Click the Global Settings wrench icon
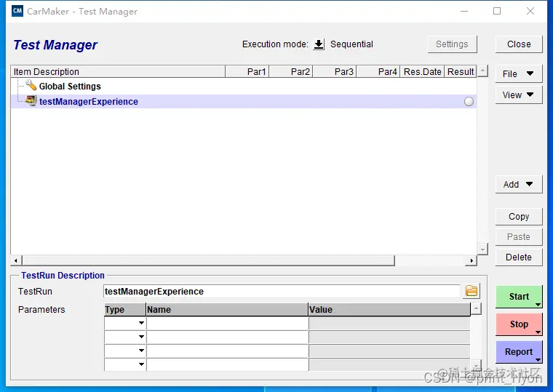The image size is (553, 392). [x=31, y=85]
